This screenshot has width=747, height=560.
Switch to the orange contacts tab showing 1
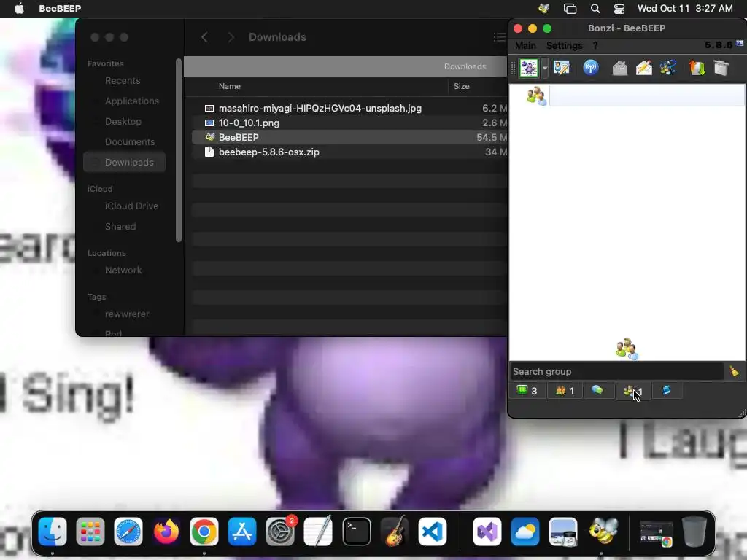pos(565,391)
